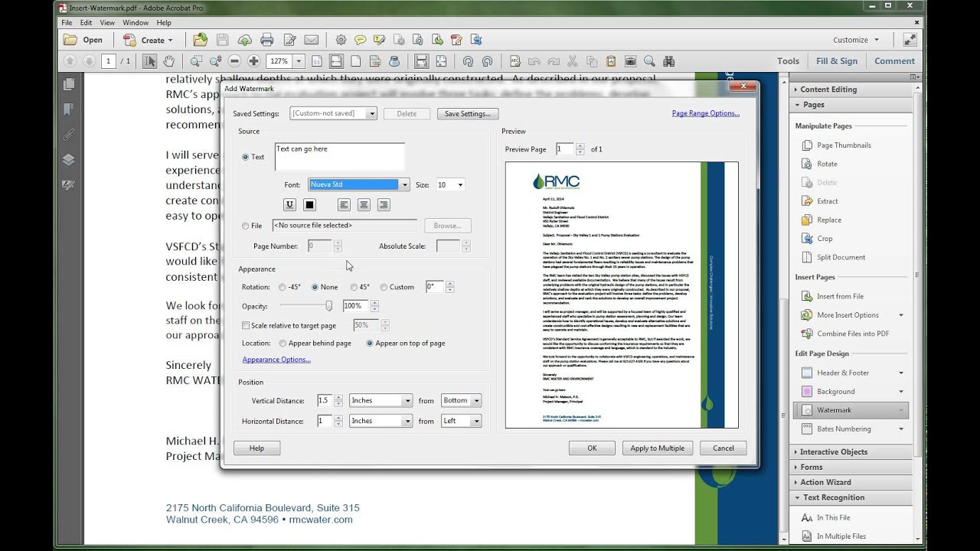The width and height of the screenshot is (980, 551).
Task: Open Horizontal Distance units dropdown
Action: click(381, 421)
